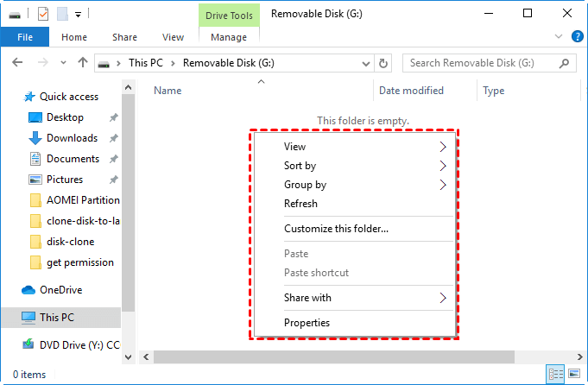Open the File ribbon tab
Image resolution: width=588 pixels, height=385 pixels.
pos(25,37)
